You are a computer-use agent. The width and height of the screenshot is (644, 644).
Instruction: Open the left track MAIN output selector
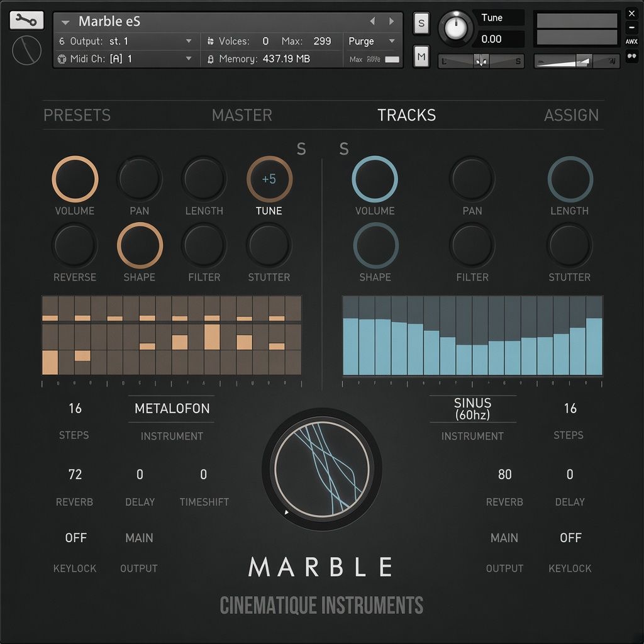(x=139, y=538)
